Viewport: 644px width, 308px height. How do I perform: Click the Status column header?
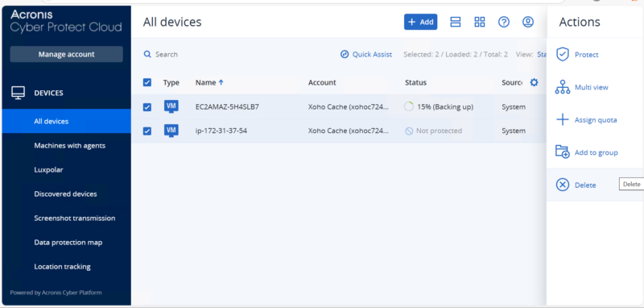pyautogui.click(x=415, y=82)
